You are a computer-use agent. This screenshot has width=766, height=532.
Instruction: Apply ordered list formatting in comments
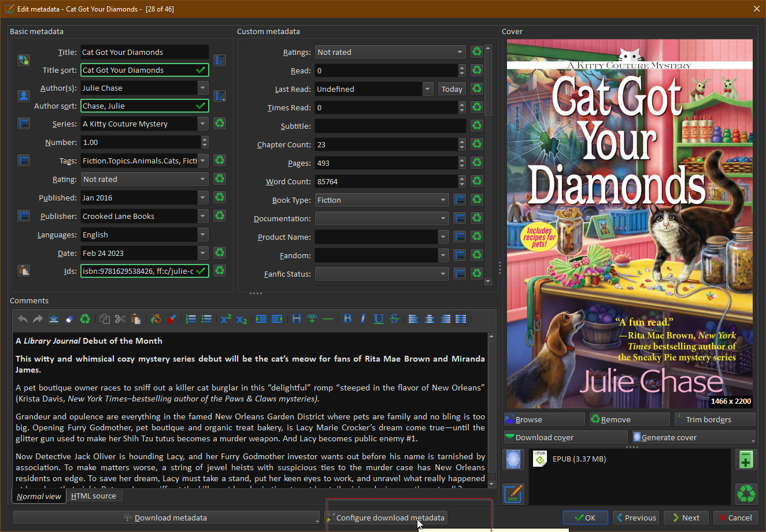[191, 319]
